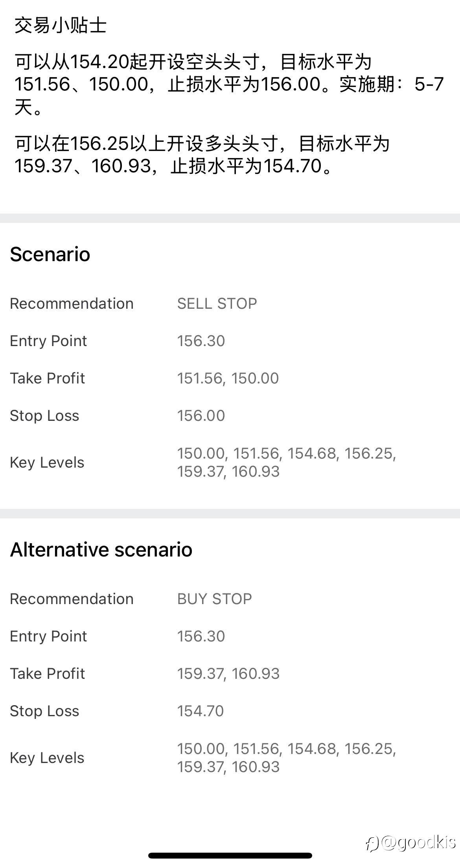460x868 pixels.
Task: Select Take Profit values 159.37, 160.93
Action: coord(228,674)
